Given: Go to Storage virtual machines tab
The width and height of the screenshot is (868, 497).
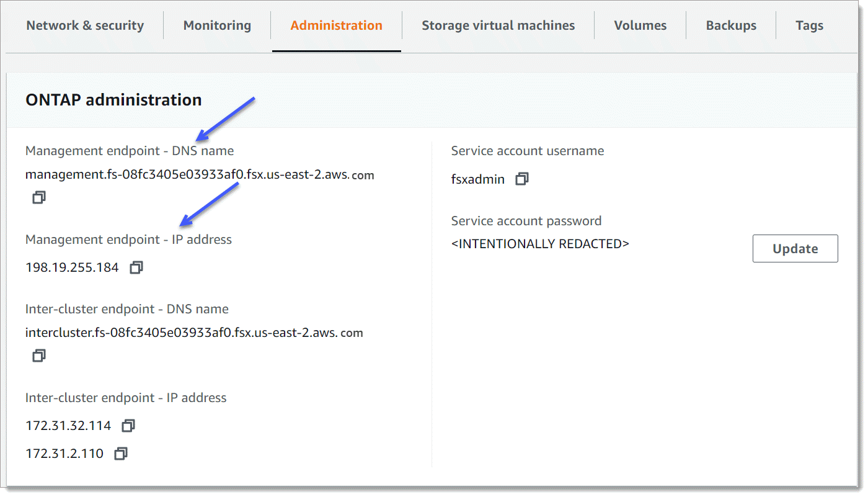Looking at the screenshot, I should [498, 25].
